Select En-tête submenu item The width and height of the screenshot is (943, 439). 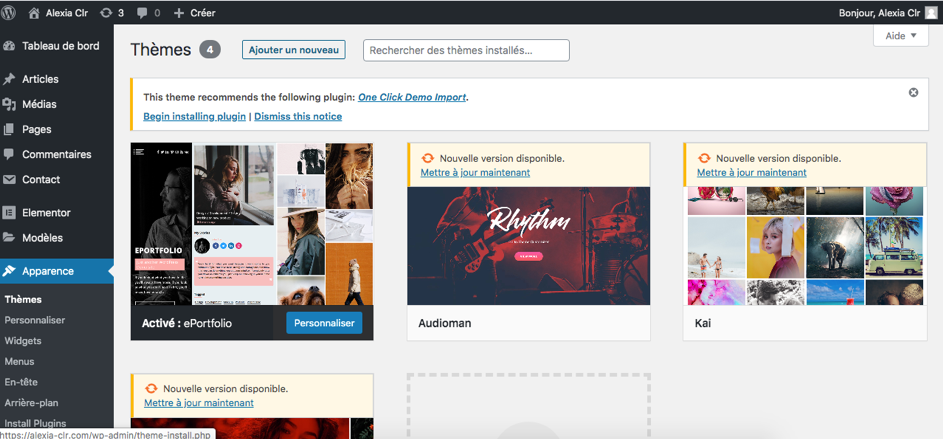[21, 382]
